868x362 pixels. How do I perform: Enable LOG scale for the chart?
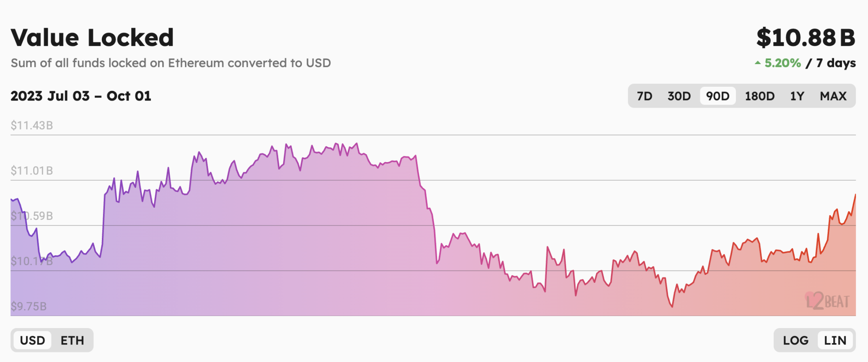click(x=795, y=340)
